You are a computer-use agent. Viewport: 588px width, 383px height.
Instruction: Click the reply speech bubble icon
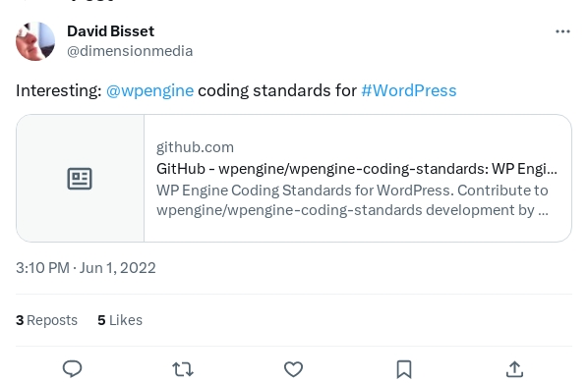click(72, 369)
